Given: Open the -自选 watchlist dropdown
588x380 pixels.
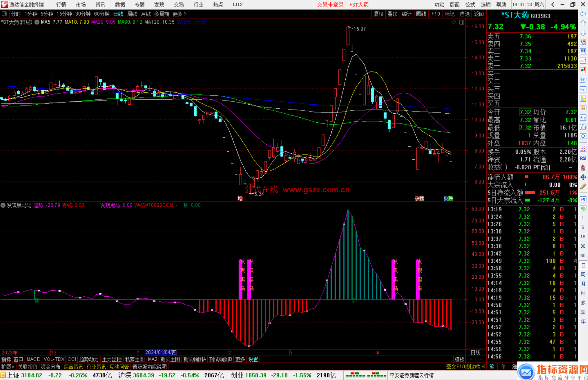Looking at the screenshot, I should (x=464, y=14).
